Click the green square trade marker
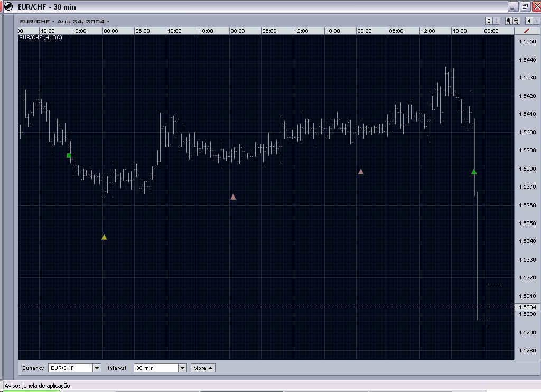 click(x=69, y=155)
